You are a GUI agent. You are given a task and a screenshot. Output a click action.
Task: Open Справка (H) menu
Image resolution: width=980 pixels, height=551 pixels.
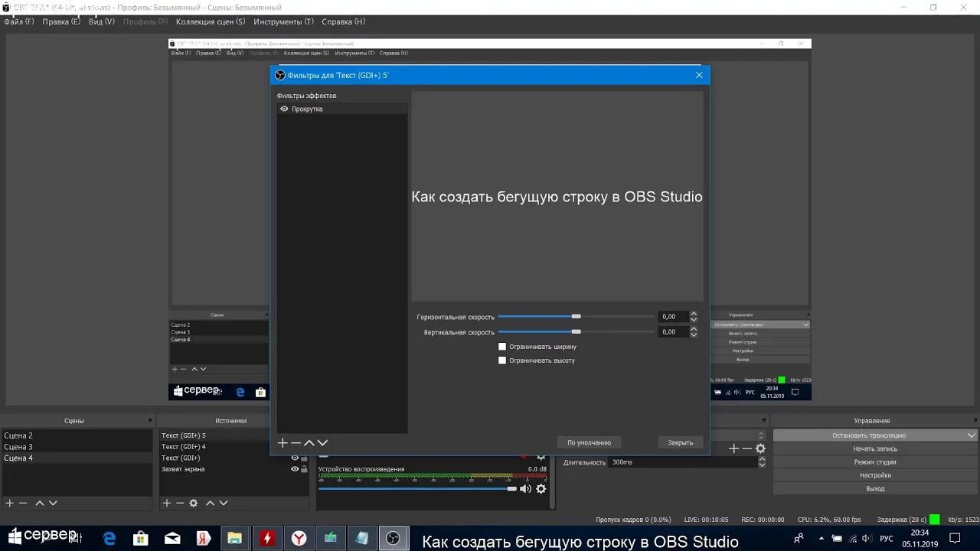pyautogui.click(x=343, y=21)
